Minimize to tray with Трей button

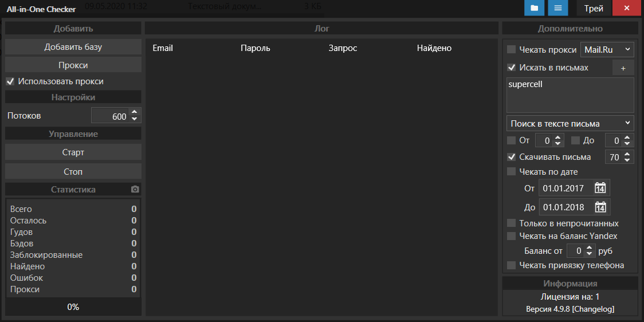tap(594, 8)
